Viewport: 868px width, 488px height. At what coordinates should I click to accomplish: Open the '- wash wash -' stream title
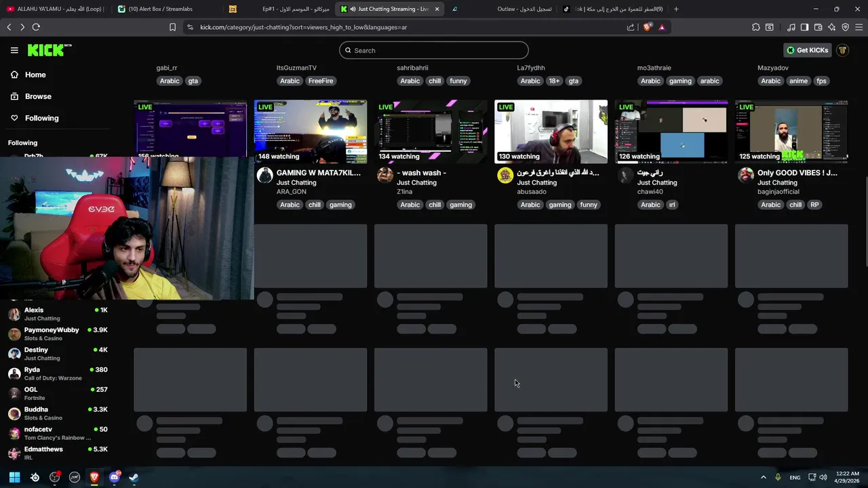(x=421, y=173)
